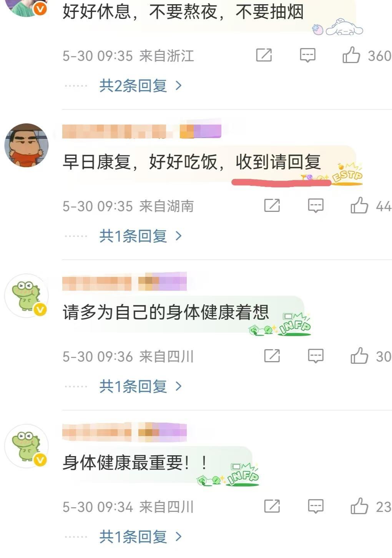Open green crocodile avatar beside 请多为自己 comment

(x=26, y=296)
